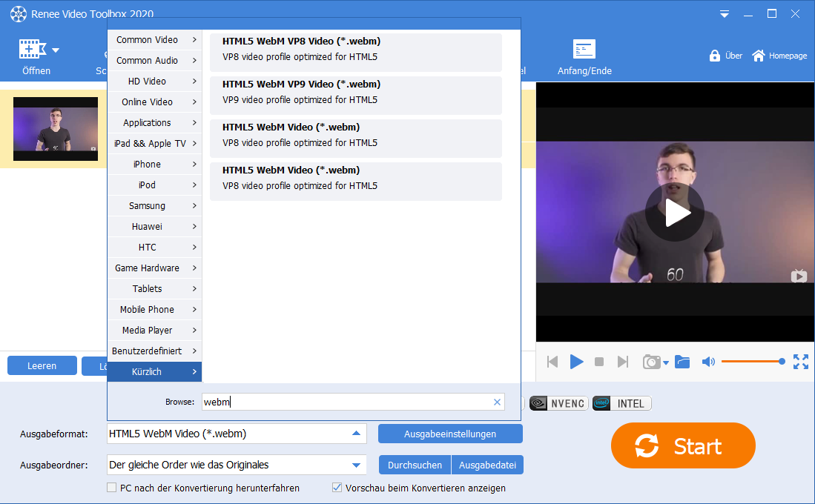The width and height of the screenshot is (815, 504).
Task: Select the Kürzlich category
Action: pos(154,372)
